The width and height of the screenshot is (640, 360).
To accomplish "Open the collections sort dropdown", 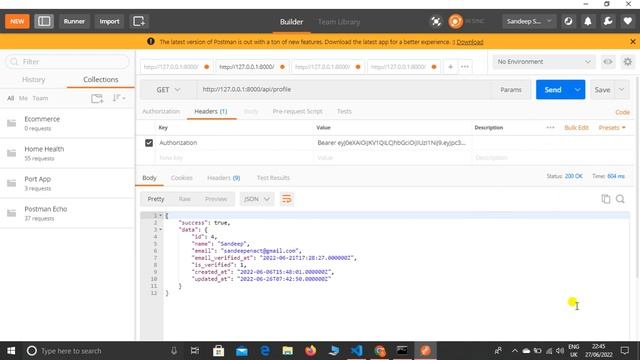I will (x=119, y=98).
